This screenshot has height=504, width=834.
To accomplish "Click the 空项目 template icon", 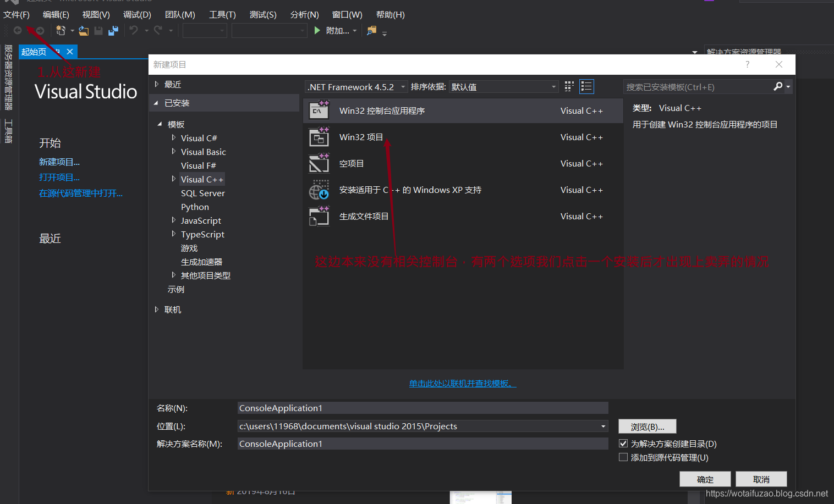I will [x=319, y=163].
